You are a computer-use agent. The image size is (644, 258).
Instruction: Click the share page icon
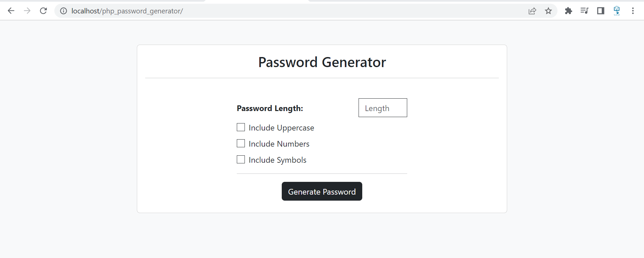(532, 11)
